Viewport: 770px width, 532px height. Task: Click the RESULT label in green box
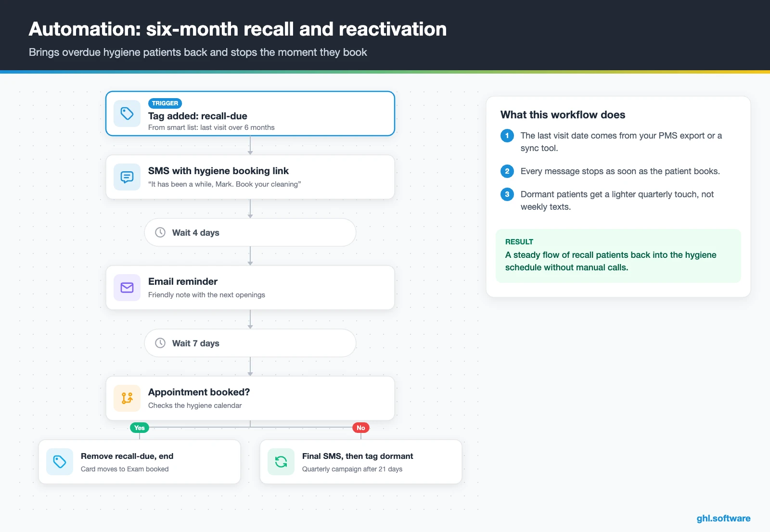(x=519, y=242)
